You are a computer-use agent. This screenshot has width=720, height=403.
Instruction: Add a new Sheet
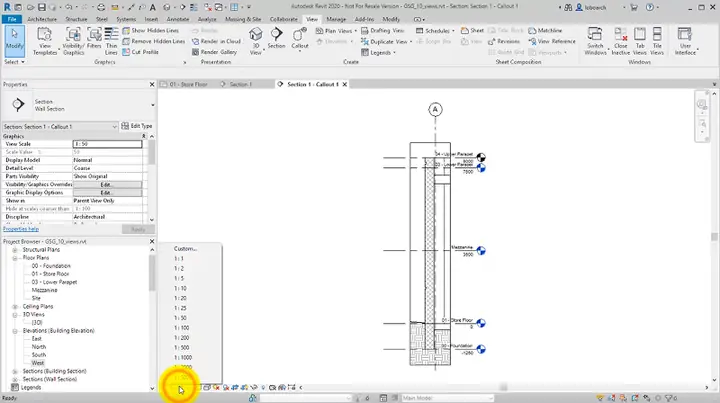pos(472,30)
